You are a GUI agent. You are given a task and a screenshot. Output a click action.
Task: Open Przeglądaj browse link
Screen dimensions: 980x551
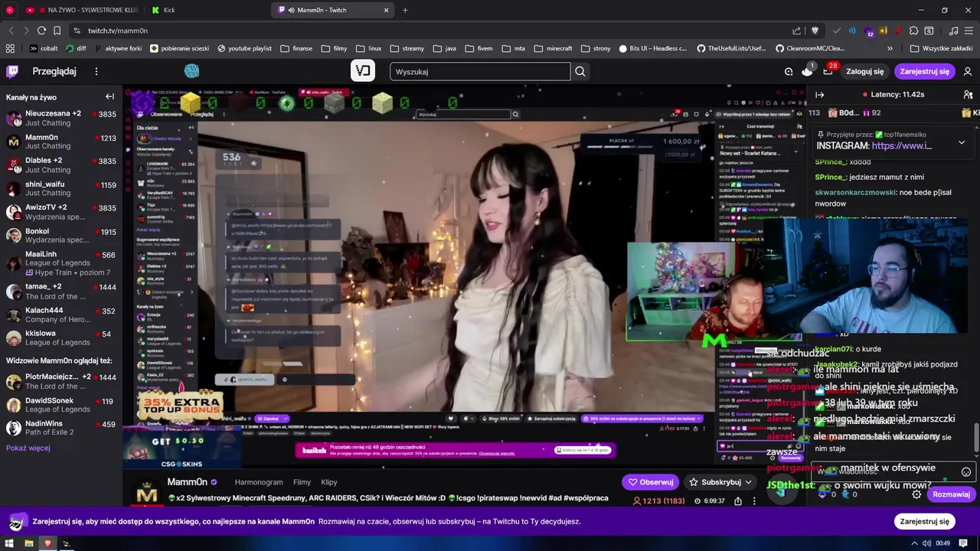[54, 71]
